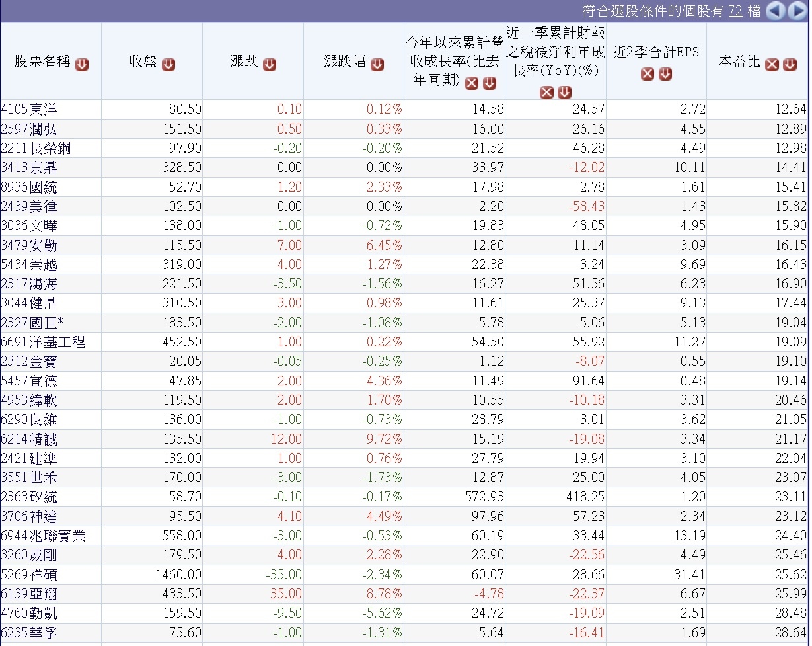Click 5457宣德 net profit growth 91.64
The height and width of the screenshot is (646, 812).
(589, 381)
